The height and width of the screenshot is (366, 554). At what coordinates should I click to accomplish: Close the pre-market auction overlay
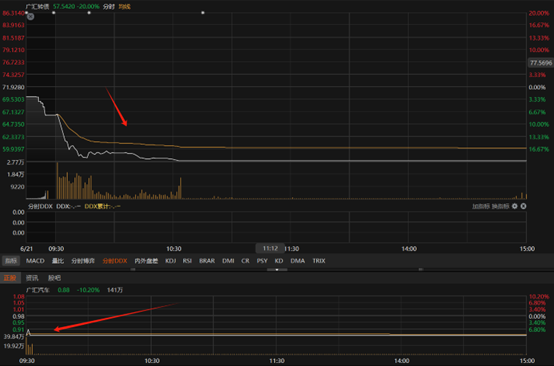click(31, 16)
